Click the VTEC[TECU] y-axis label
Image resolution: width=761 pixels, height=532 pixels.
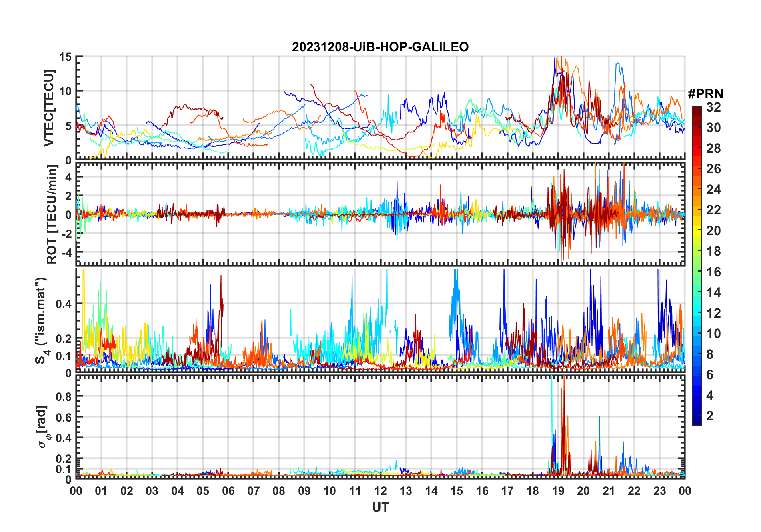(x=49, y=108)
